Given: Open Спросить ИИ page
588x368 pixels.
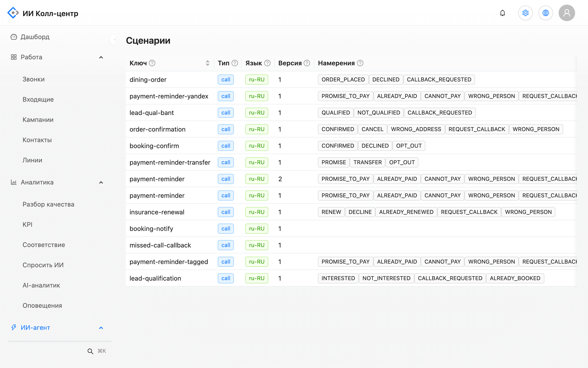Looking at the screenshot, I should pos(43,265).
